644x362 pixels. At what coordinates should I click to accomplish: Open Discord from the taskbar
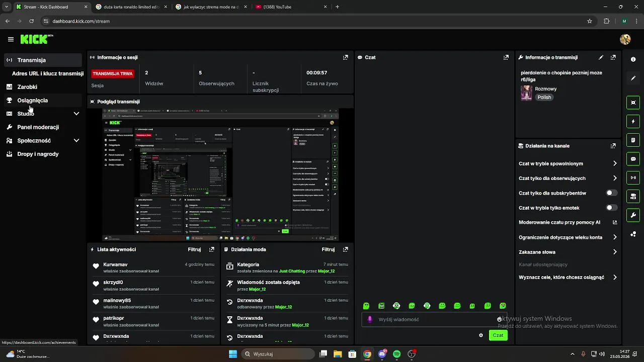382,354
